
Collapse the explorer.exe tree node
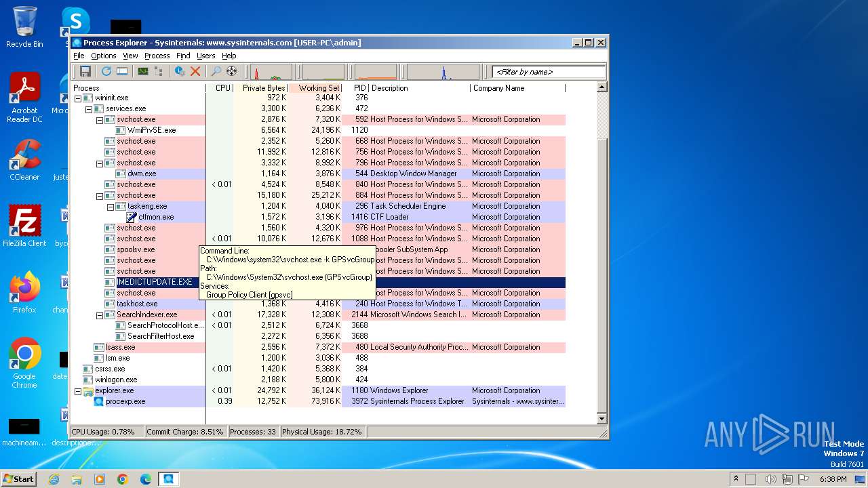click(77, 391)
